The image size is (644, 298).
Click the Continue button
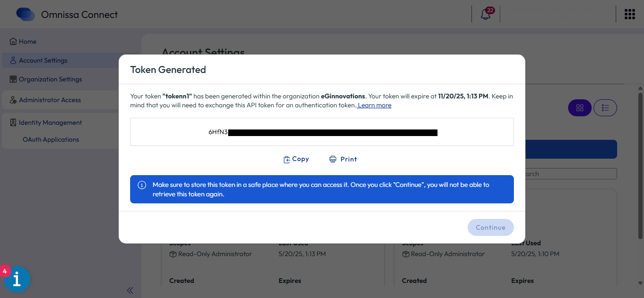click(x=490, y=227)
